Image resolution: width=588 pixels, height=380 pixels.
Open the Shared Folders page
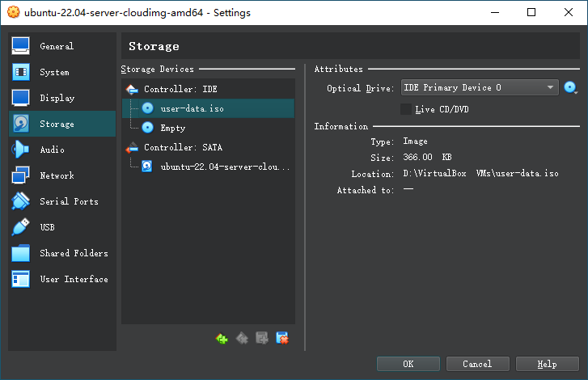[62, 253]
